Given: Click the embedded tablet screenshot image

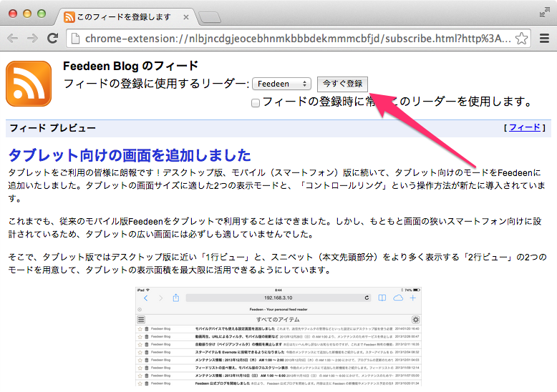Looking at the screenshot, I should click(278, 337).
